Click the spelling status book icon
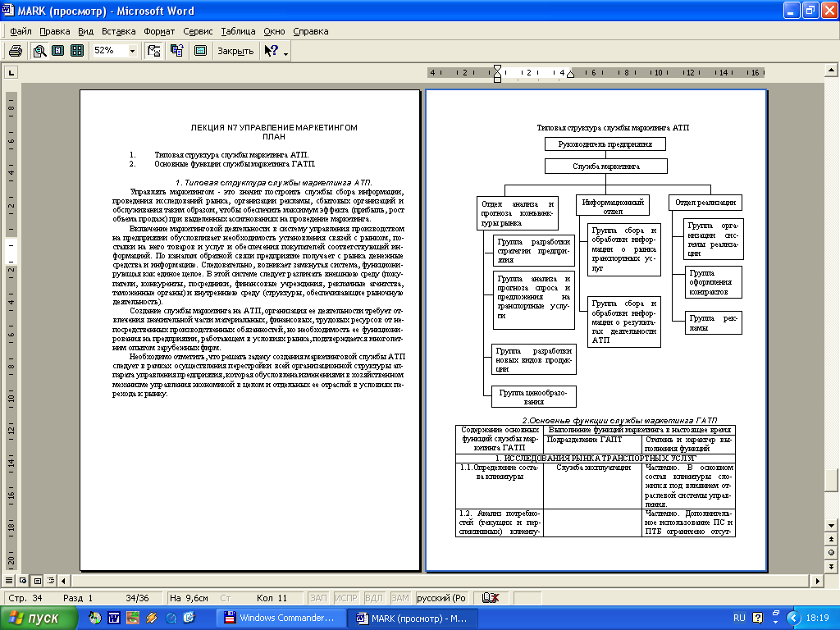This screenshot has width=840, height=630. 491,598
